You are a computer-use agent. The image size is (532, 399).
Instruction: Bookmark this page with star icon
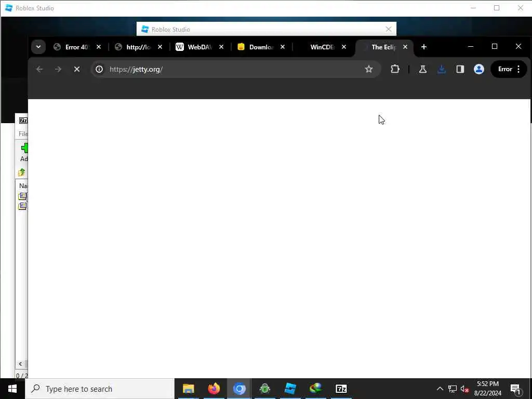[x=369, y=69]
